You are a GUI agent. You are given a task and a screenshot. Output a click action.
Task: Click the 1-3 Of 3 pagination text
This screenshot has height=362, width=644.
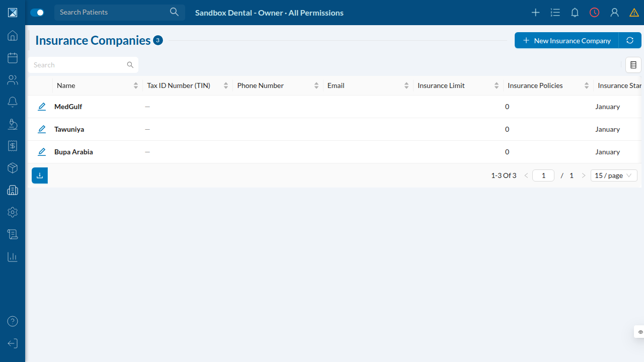tap(504, 175)
